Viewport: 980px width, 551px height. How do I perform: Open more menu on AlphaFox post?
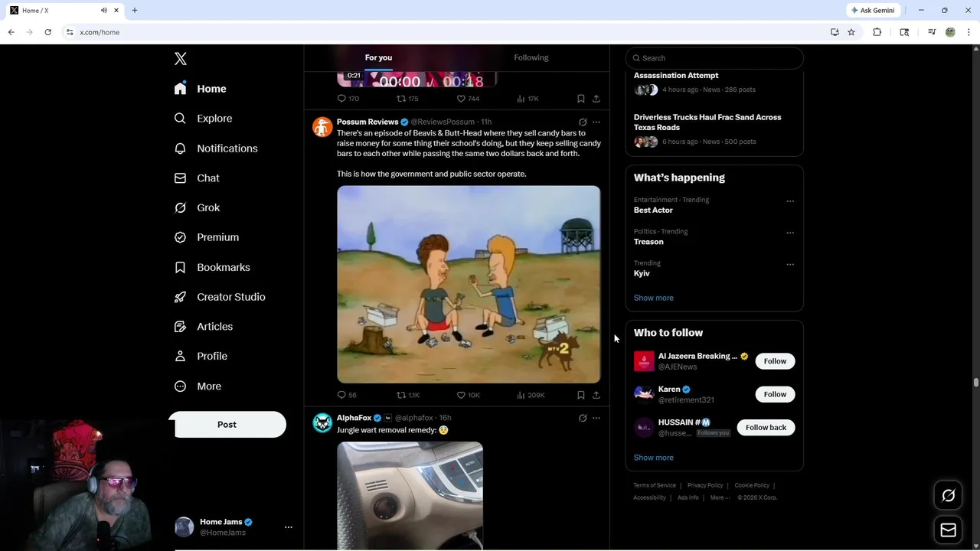tap(596, 418)
